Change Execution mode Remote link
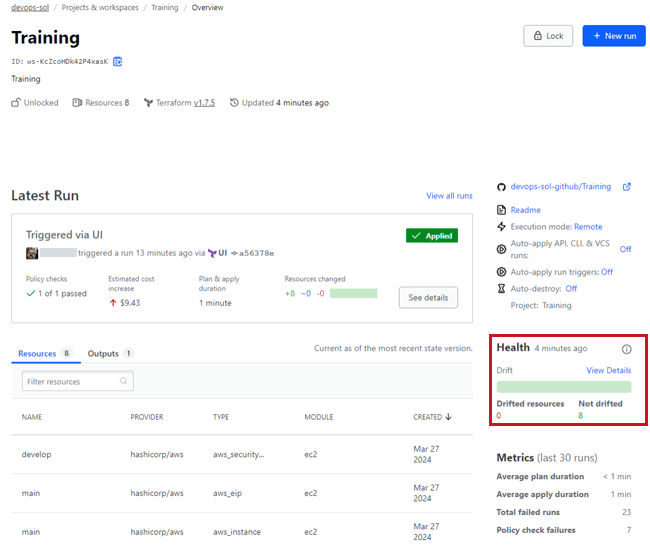 coord(588,226)
